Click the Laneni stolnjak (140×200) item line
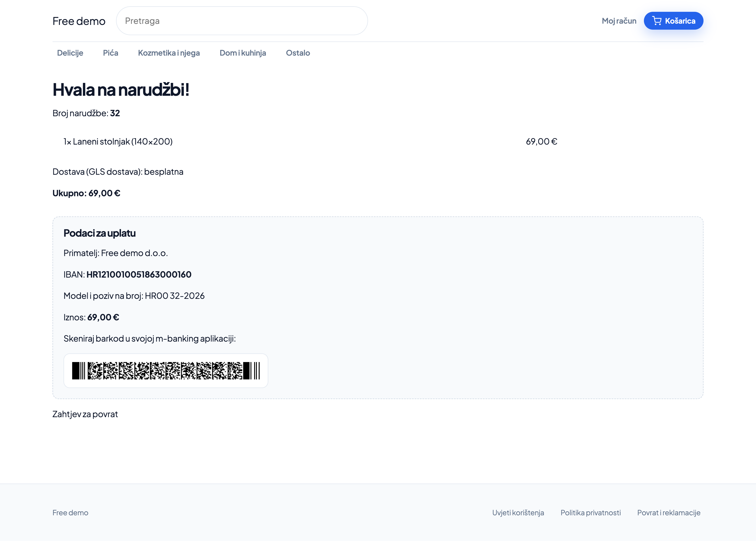Image resolution: width=756 pixels, height=541 pixels. [118, 142]
